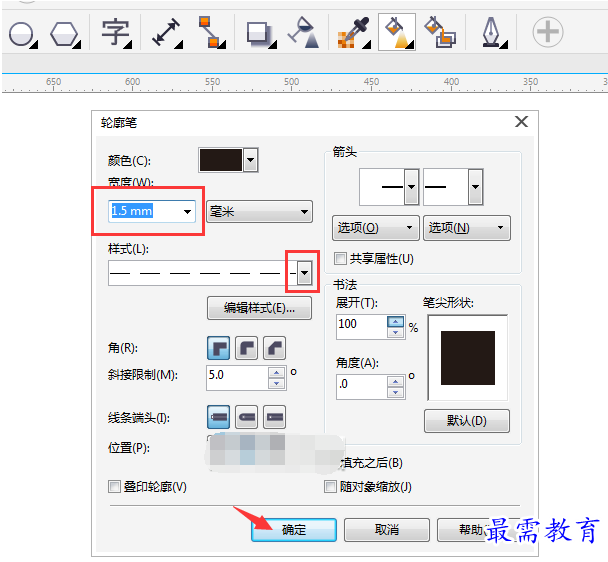Toggle the 叠印轮廓(V) checkbox
Screen dimensions: 608x562
click(114, 486)
